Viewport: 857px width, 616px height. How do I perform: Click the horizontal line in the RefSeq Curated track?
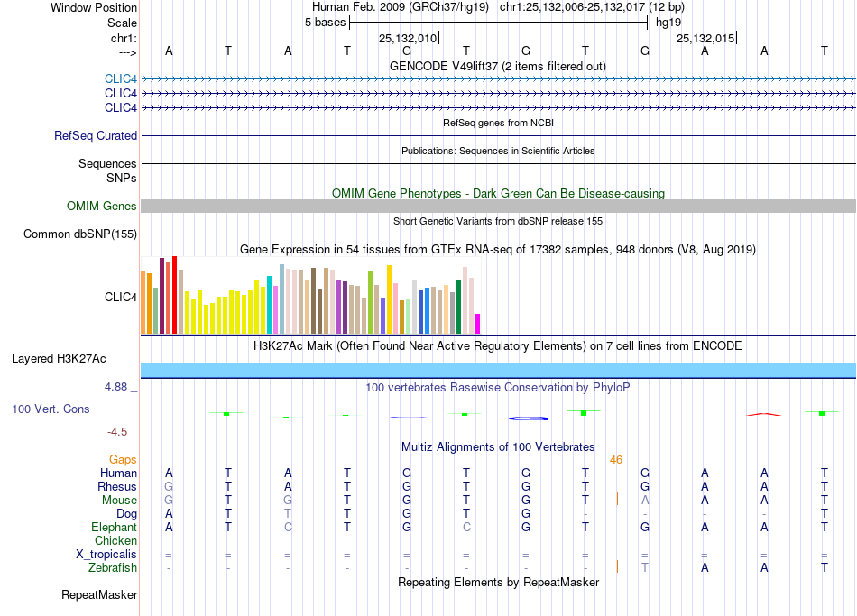pyautogui.click(x=498, y=135)
